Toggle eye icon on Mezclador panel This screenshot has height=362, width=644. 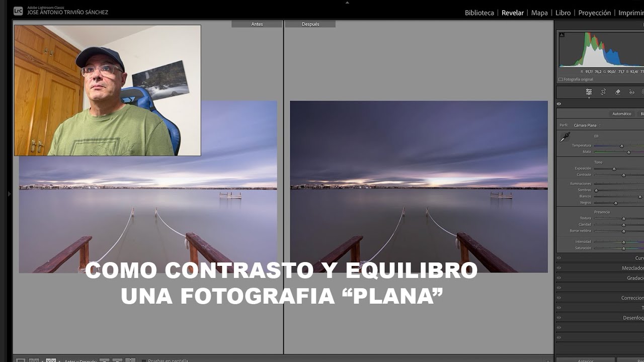click(x=559, y=268)
